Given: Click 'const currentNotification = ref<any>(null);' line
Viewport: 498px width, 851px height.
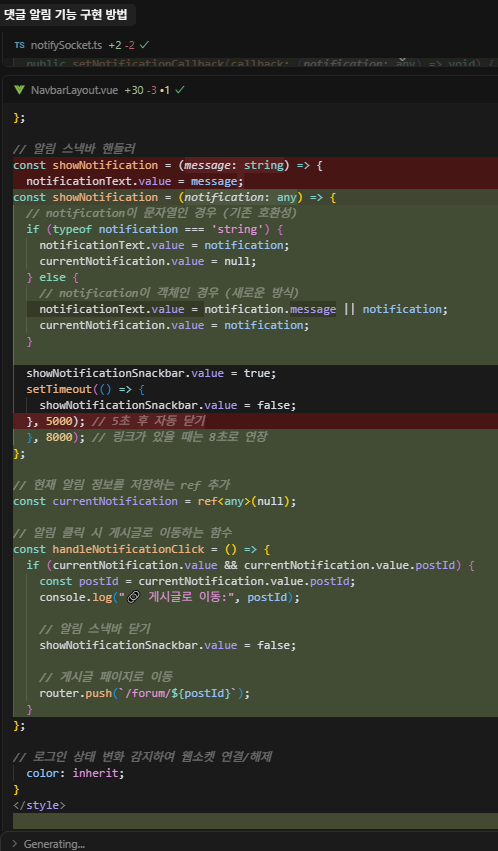Looking at the screenshot, I should click(155, 501).
